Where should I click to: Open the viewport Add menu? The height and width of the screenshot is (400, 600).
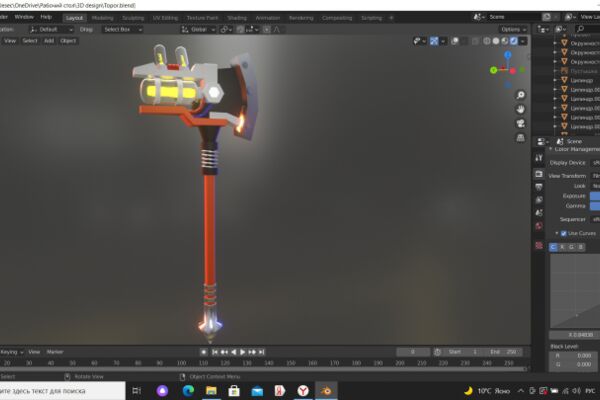tap(49, 41)
